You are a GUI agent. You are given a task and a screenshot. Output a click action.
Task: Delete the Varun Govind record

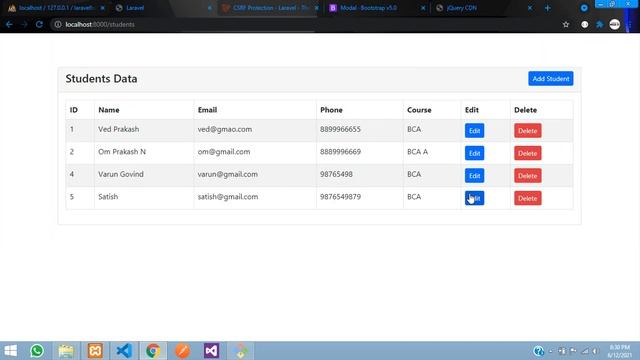tap(527, 176)
